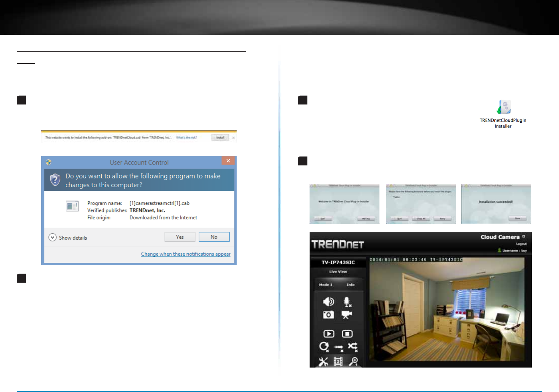Viewport: 559px width, 392px height.
Task: Click the 'Installation succeeded!' message
Action: pos(496,202)
